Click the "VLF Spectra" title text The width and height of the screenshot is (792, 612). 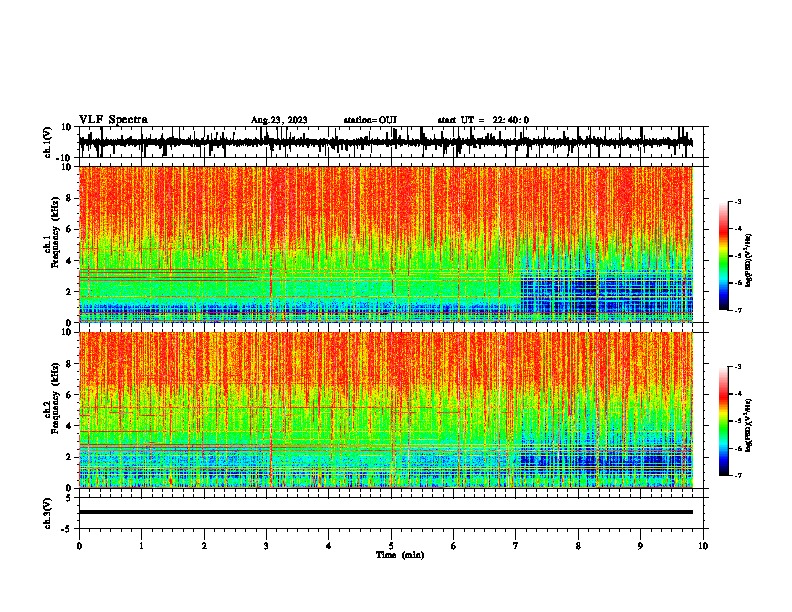point(113,120)
